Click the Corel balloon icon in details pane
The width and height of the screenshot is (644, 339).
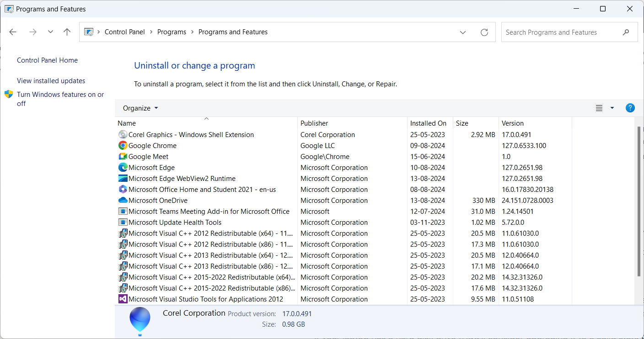140,322
